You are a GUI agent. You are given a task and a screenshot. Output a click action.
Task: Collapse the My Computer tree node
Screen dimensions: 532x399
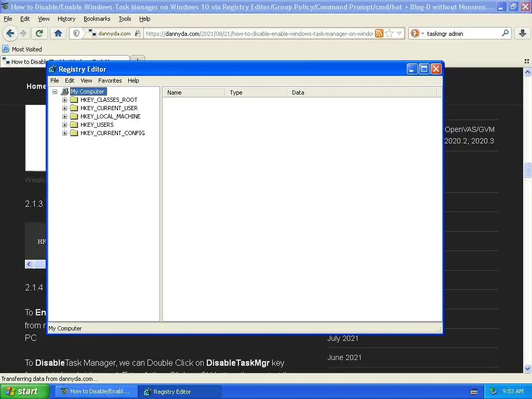(x=55, y=91)
